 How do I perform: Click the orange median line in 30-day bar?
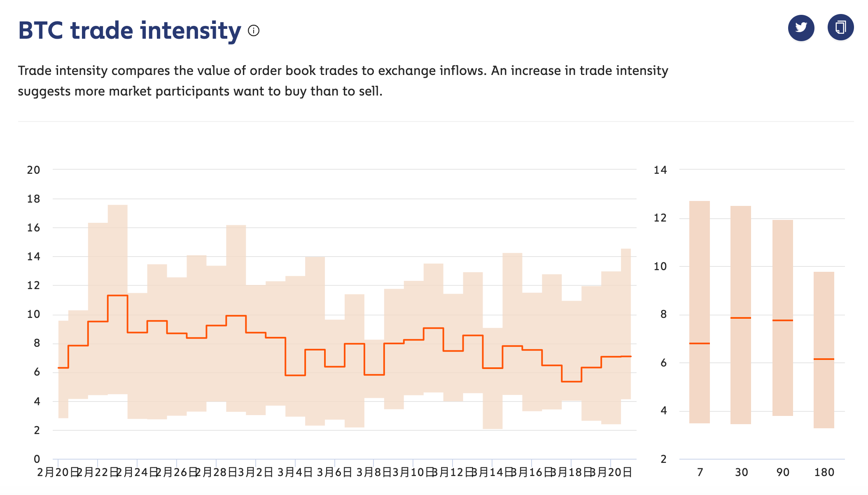pyautogui.click(x=740, y=318)
